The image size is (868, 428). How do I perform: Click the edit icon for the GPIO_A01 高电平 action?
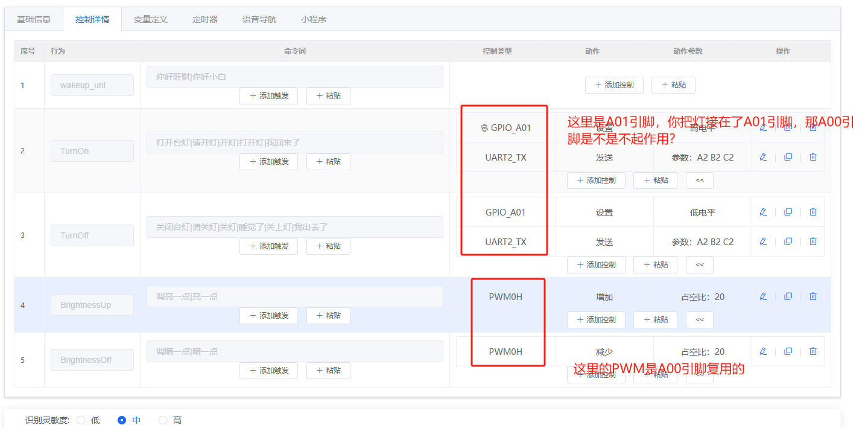coord(763,127)
